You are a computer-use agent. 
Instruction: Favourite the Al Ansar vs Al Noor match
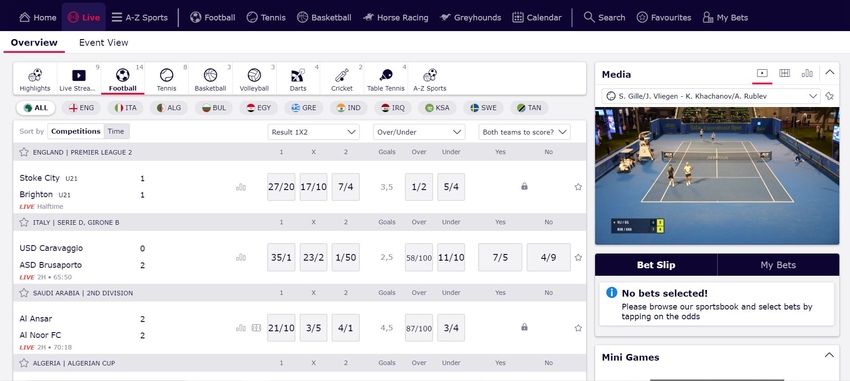tap(578, 328)
